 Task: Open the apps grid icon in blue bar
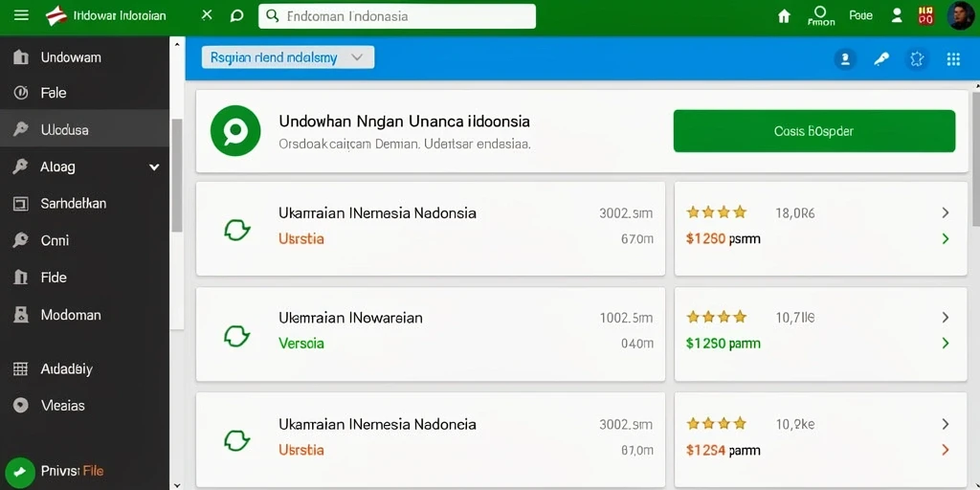(x=953, y=59)
